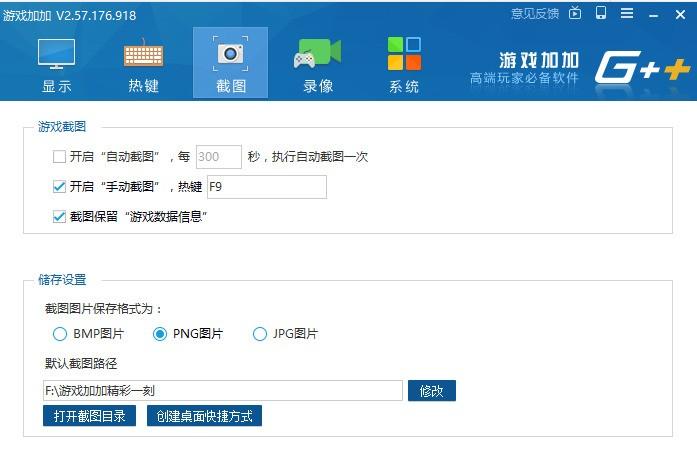Open the 显示 display settings tab
This screenshot has width=697, height=452.
coord(56,64)
